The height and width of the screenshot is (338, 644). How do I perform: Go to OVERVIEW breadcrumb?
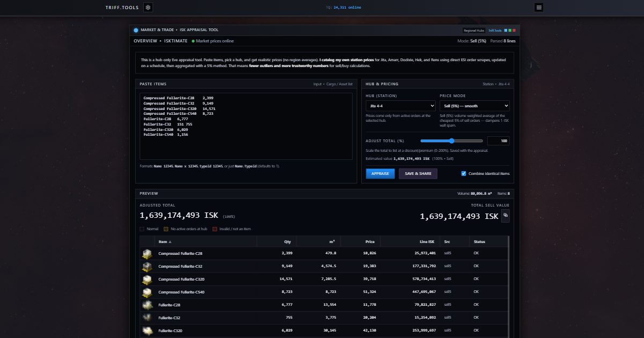pos(145,41)
